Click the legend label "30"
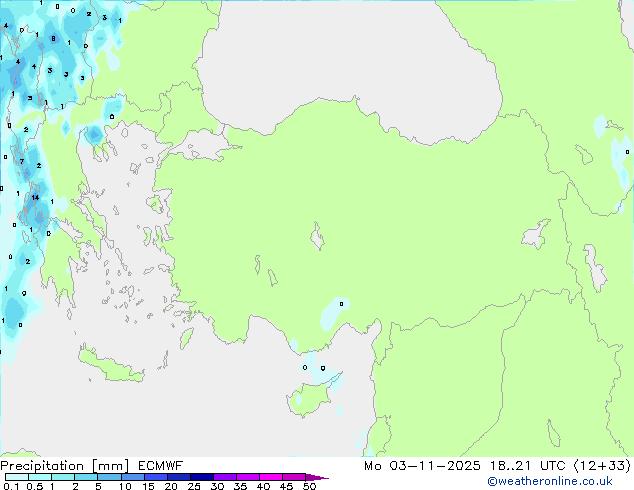Screen dimensions: 634x490 click(217, 486)
